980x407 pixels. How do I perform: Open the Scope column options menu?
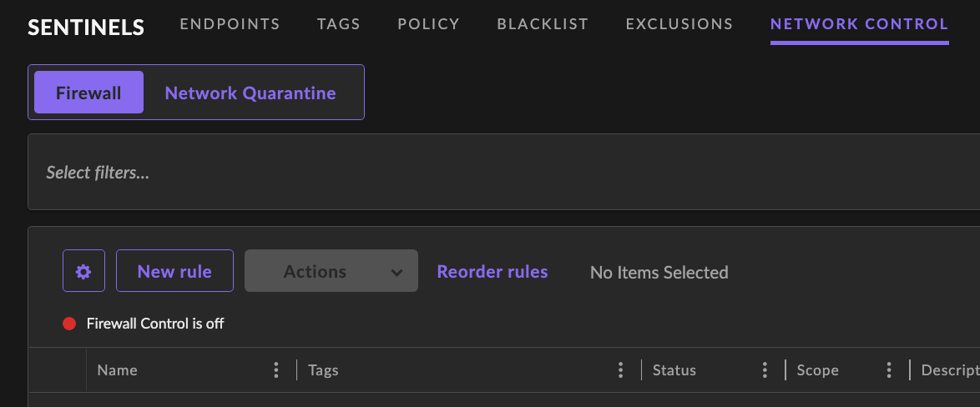click(x=890, y=370)
